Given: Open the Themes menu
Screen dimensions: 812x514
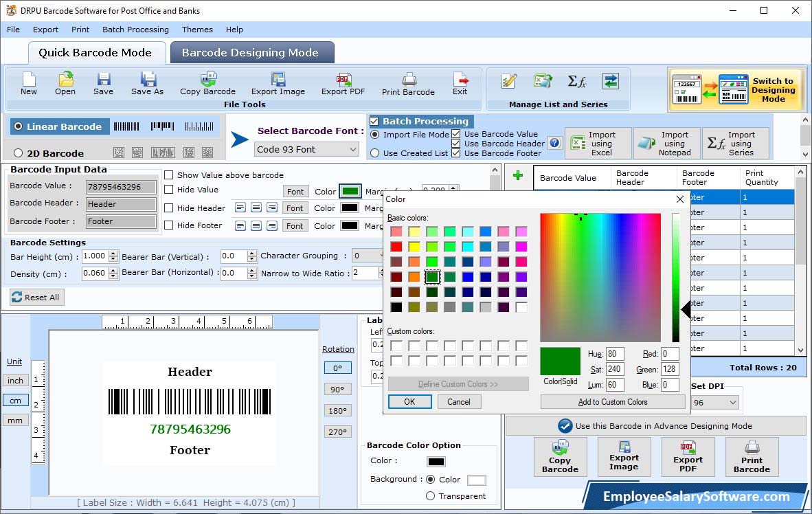Looking at the screenshot, I should click(197, 30).
